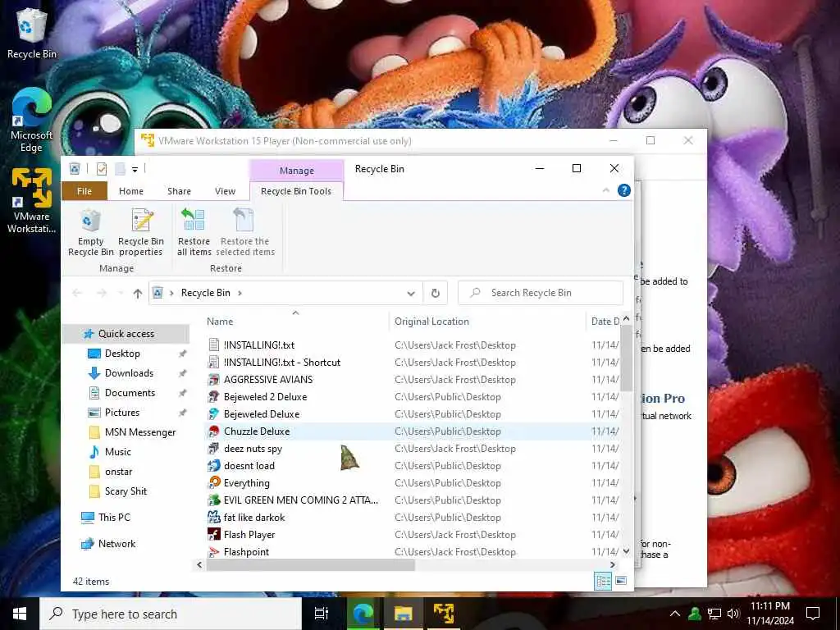Go up one folder level arrow
The image size is (840, 630).
coord(138,293)
